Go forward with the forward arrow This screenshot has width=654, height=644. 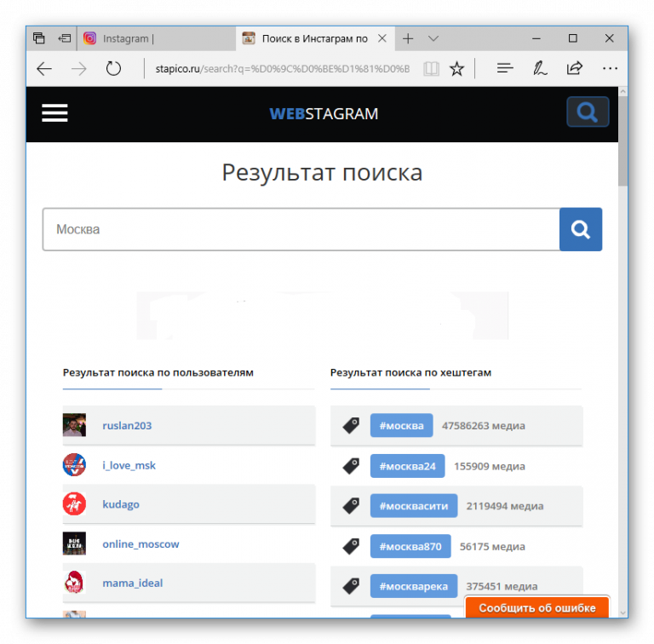tap(78, 69)
